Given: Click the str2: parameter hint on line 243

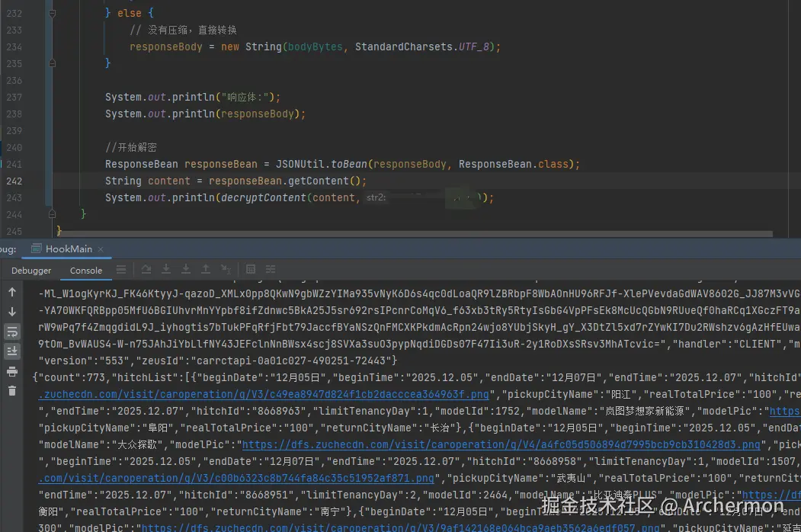Looking at the screenshot, I should [x=376, y=197].
